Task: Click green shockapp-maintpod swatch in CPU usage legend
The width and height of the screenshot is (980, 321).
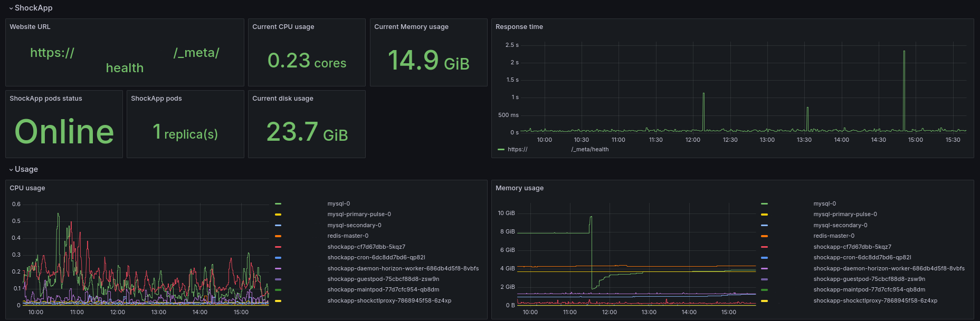Action: [278, 290]
